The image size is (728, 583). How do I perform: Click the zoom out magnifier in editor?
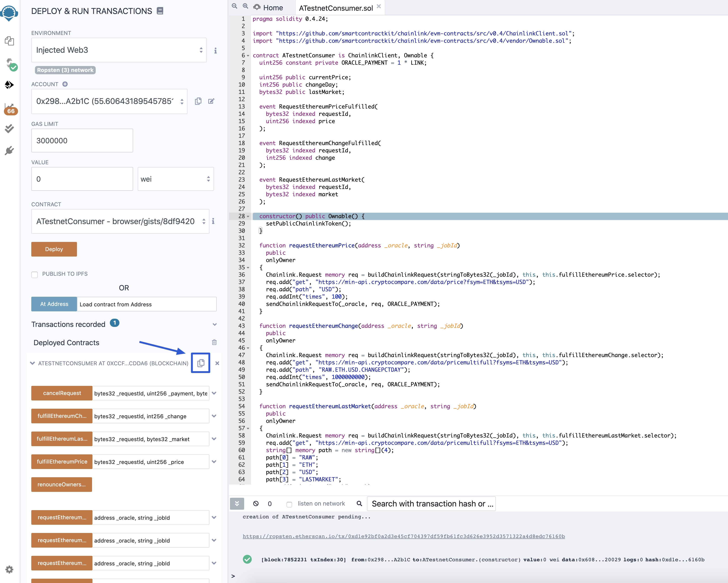tap(234, 6)
